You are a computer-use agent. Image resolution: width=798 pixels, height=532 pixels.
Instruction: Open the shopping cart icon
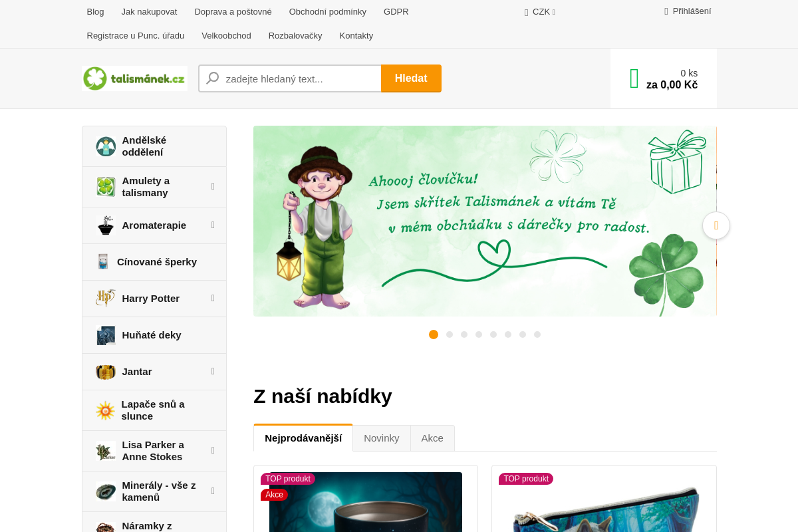(634, 78)
